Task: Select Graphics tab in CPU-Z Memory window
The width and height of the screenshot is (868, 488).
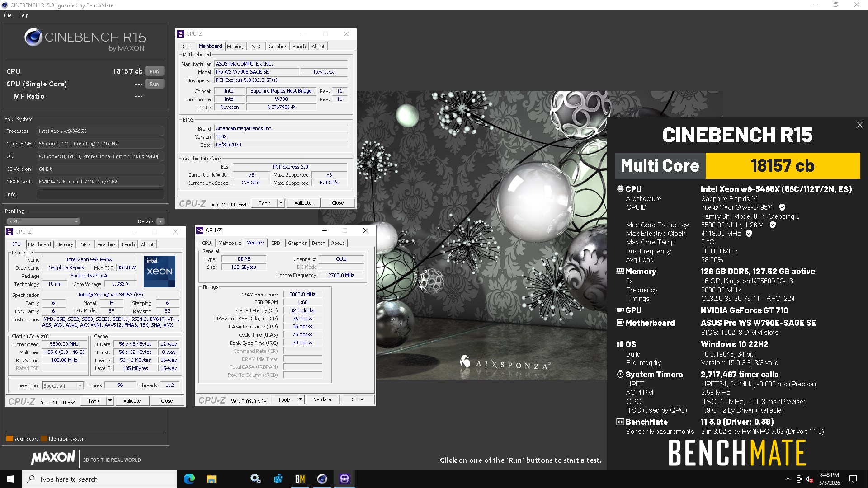Action: pyautogui.click(x=297, y=243)
